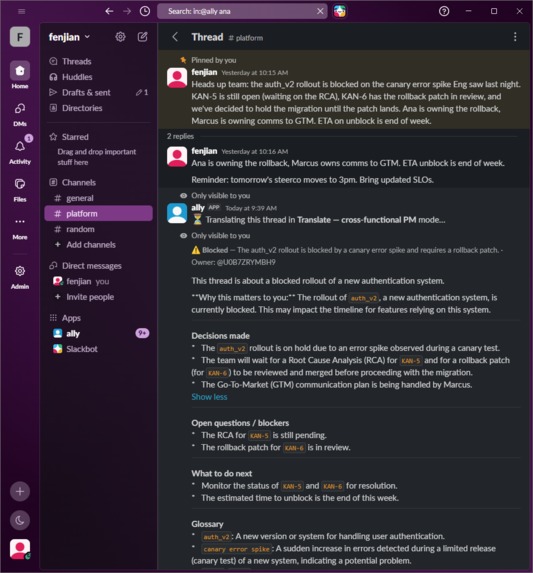Click the round plus create button
Screen dimensions: 533x573
[x=20, y=492]
